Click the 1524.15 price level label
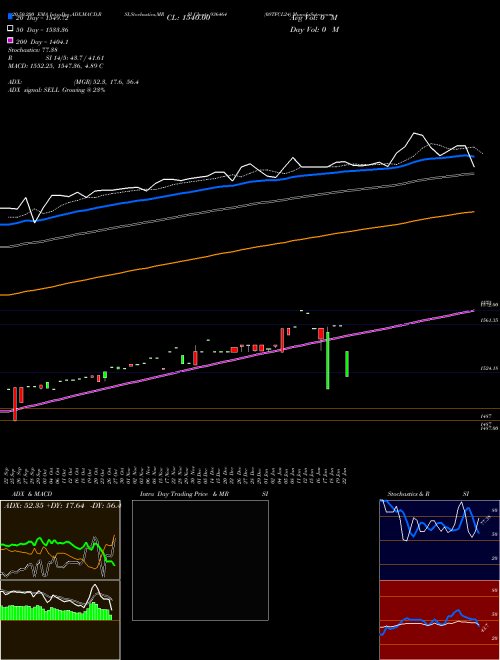This screenshot has width=500, height=660. point(489,368)
